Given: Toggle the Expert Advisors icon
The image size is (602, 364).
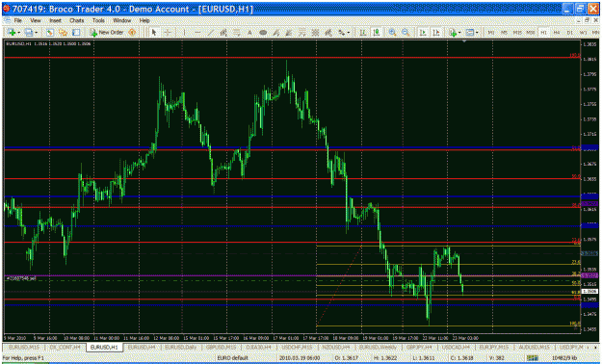Looking at the screenshot, I should click(x=132, y=33).
